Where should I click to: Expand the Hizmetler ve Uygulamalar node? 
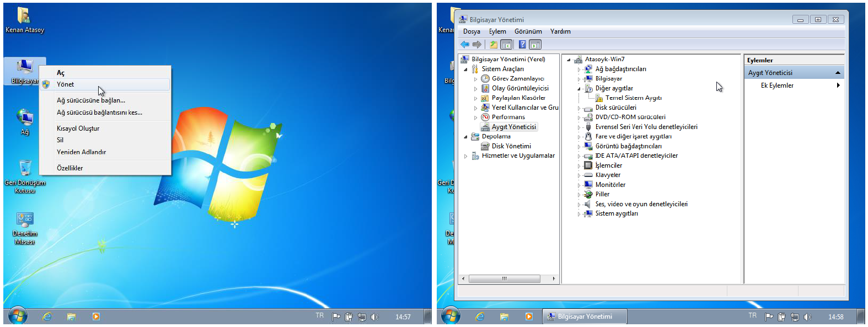pyautogui.click(x=465, y=156)
